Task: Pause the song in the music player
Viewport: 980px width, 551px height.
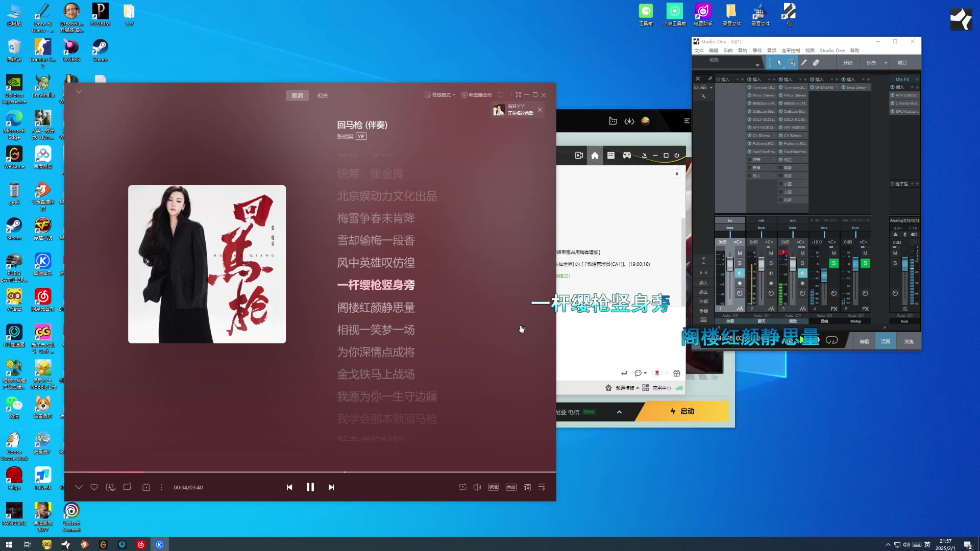Action: tap(310, 487)
